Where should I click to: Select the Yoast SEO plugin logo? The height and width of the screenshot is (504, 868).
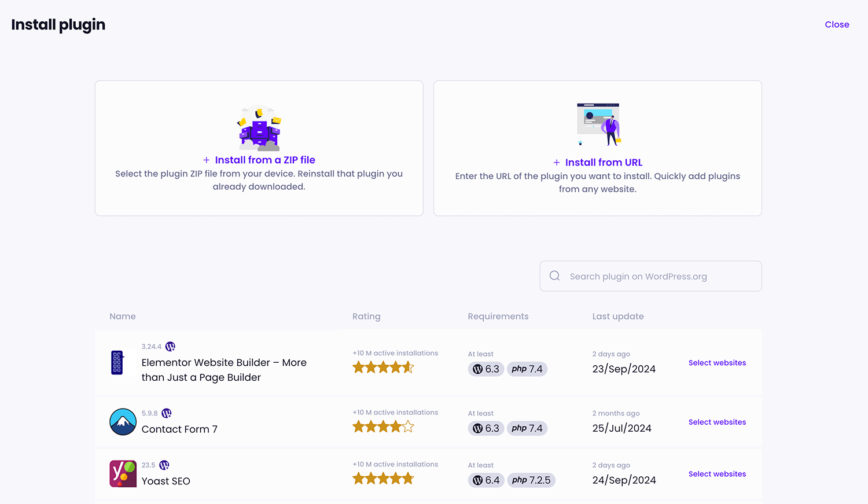pos(123,473)
